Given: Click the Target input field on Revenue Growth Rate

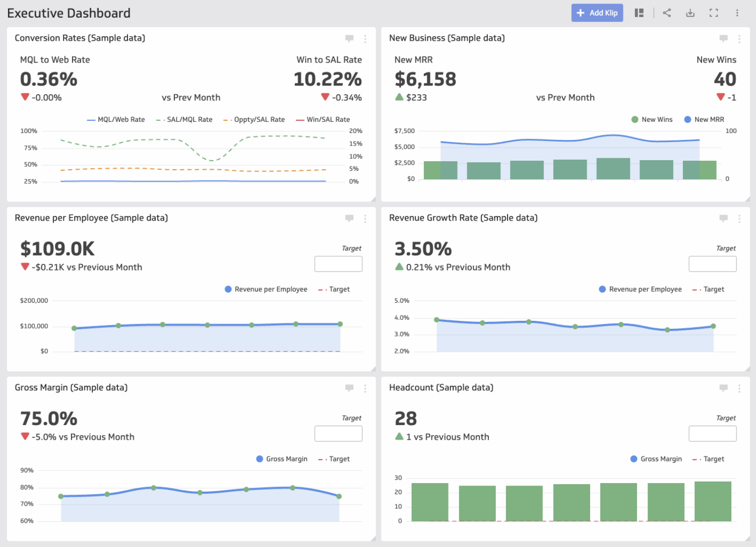Looking at the screenshot, I should (x=712, y=263).
